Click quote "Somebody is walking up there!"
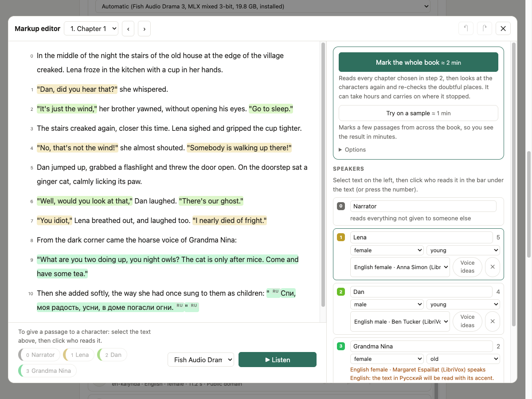Viewport: 532px width, 399px height. point(239,148)
